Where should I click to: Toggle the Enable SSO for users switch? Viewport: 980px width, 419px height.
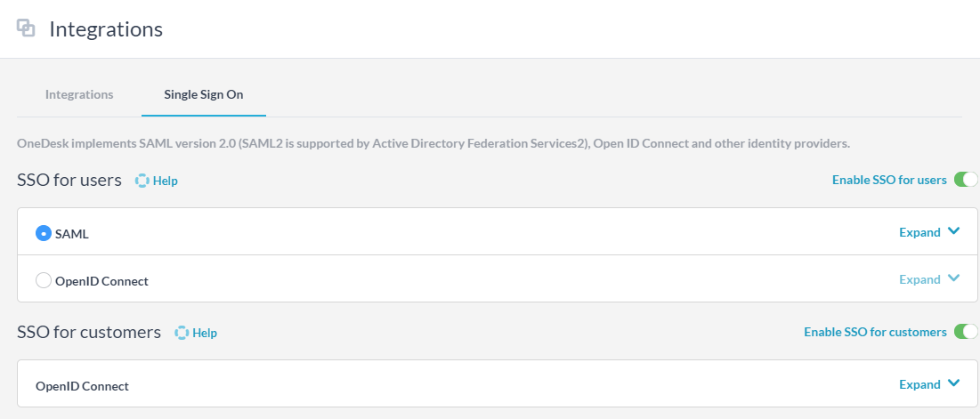click(965, 180)
